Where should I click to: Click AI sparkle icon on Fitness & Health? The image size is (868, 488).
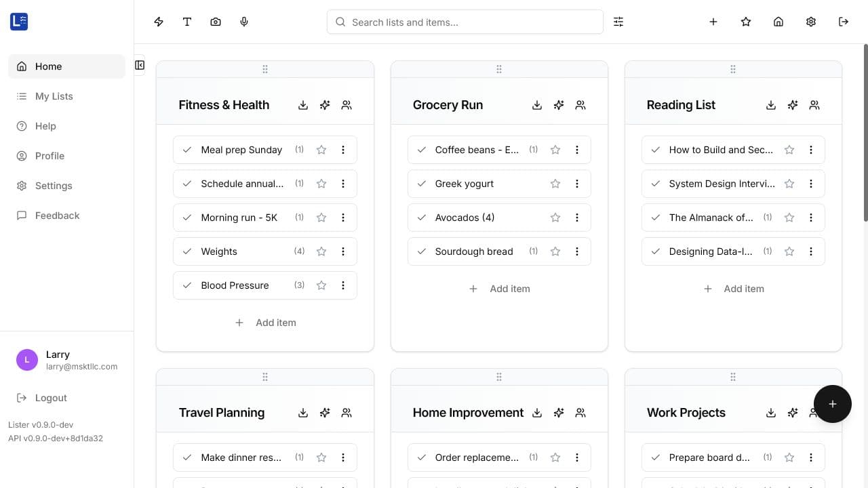325,105
